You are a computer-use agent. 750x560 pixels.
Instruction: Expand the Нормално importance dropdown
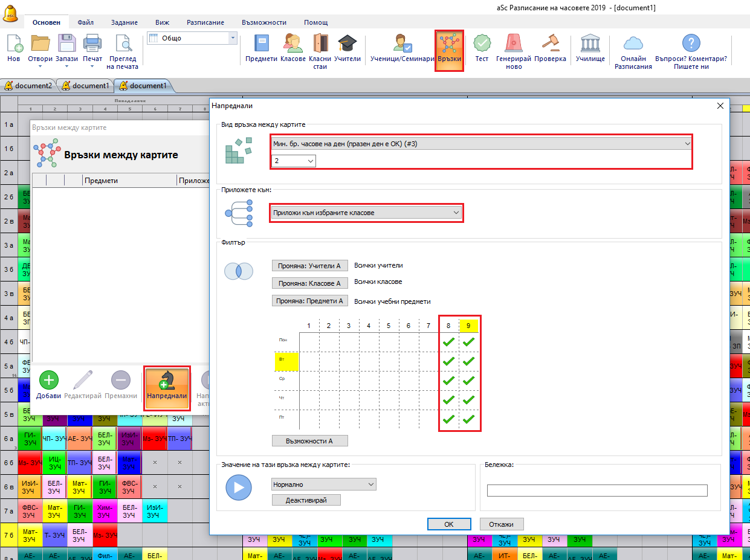coord(324,484)
